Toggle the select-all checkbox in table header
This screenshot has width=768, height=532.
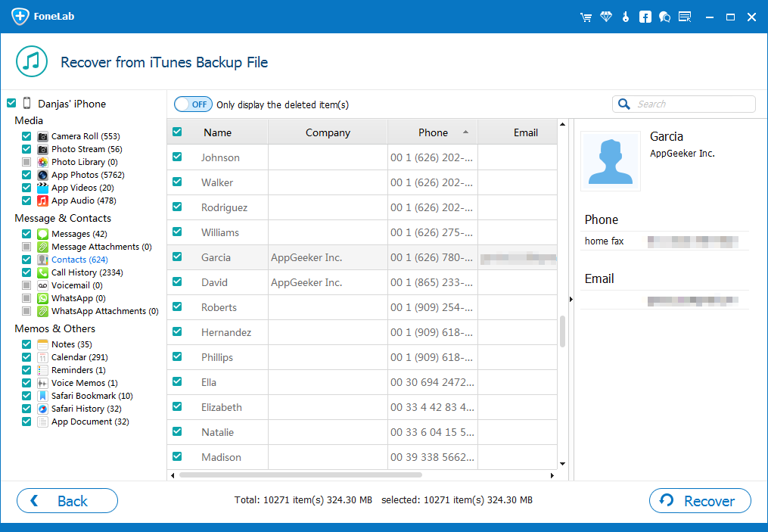pyautogui.click(x=177, y=132)
